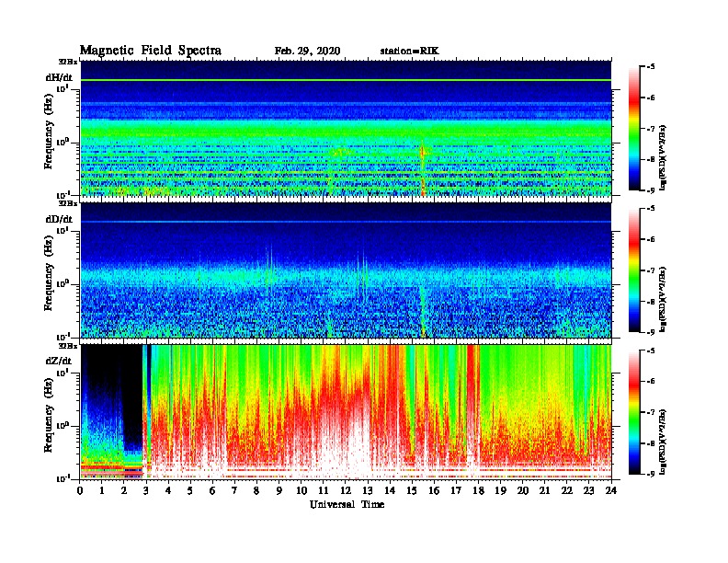This screenshot has width=728, height=563.
Task: Click the "station=RIK" label
Action: click(x=409, y=52)
